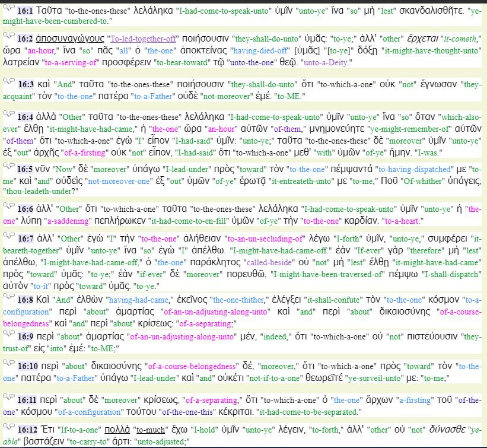Click the magnifier icon beside verse 16:4
Image resolution: width=487 pixels, height=448 pixels.
tap(6, 114)
